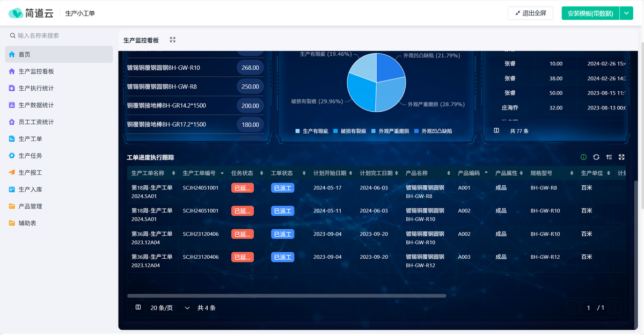Click the sort settings icon above table
This screenshot has width=644, height=335.
click(609, 157)
